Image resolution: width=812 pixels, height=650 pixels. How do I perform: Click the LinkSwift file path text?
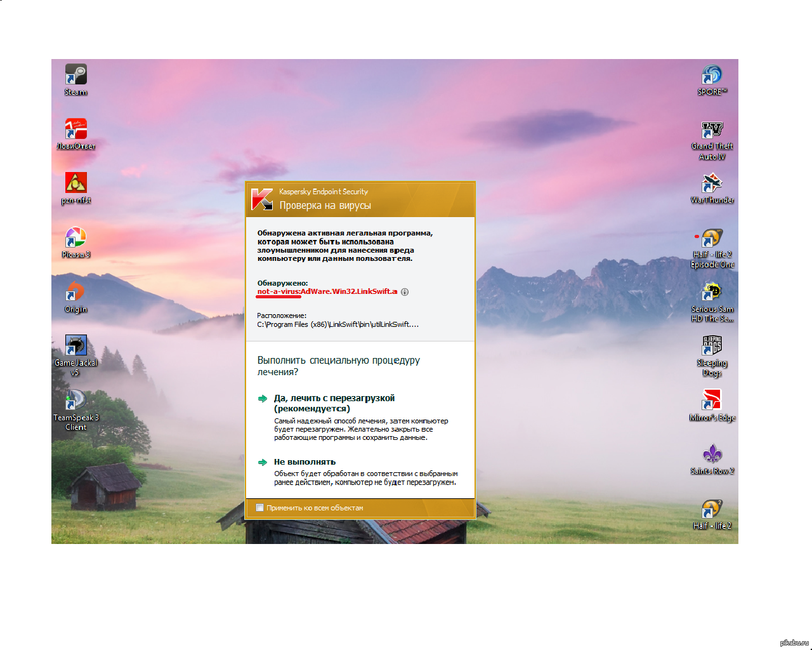[338, 324]
